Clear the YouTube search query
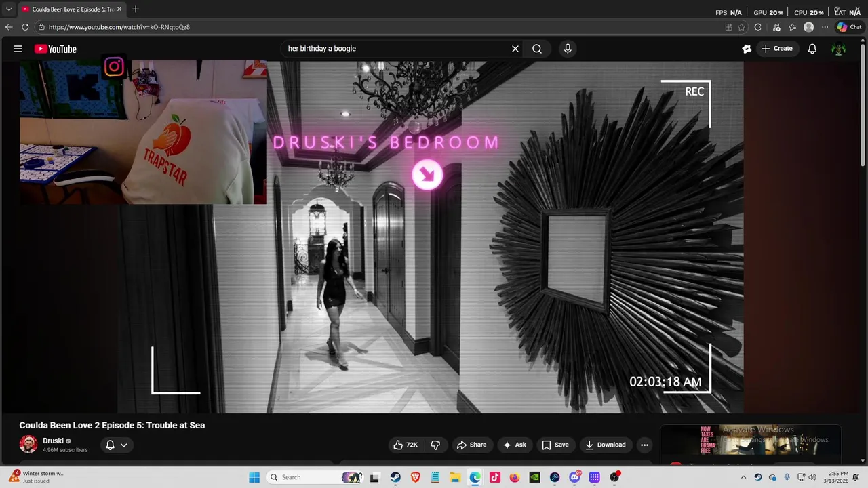The image size is (868, 488). pos(515,49)
